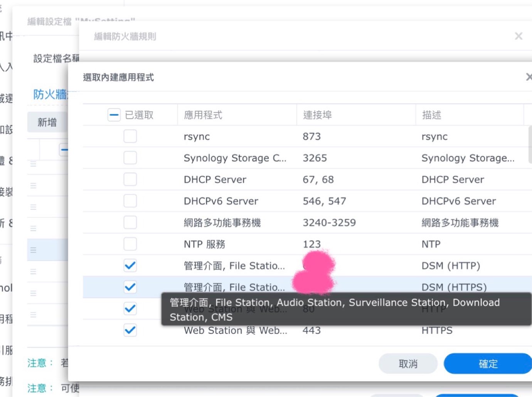Select the NTP 服務 application name
The height and width of the screenshot is (397, 532).
(205, 244)
